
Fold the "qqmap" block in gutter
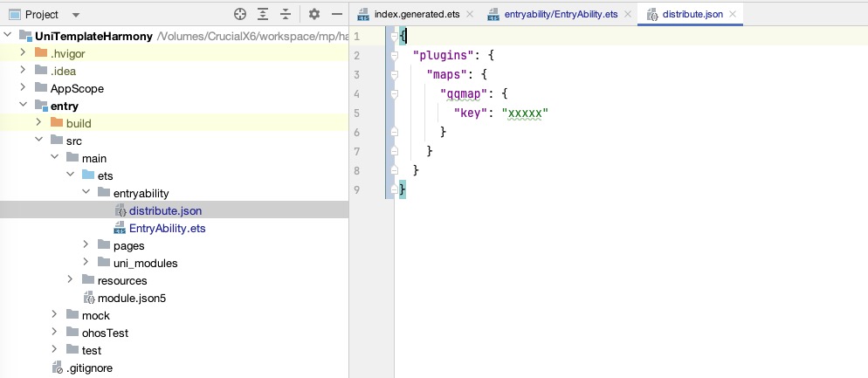click(395, 93)
